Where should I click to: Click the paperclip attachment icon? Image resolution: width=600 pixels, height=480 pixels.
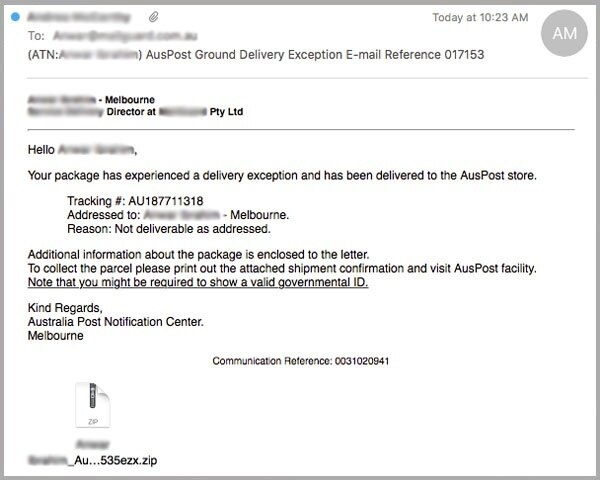click(153, 18)
